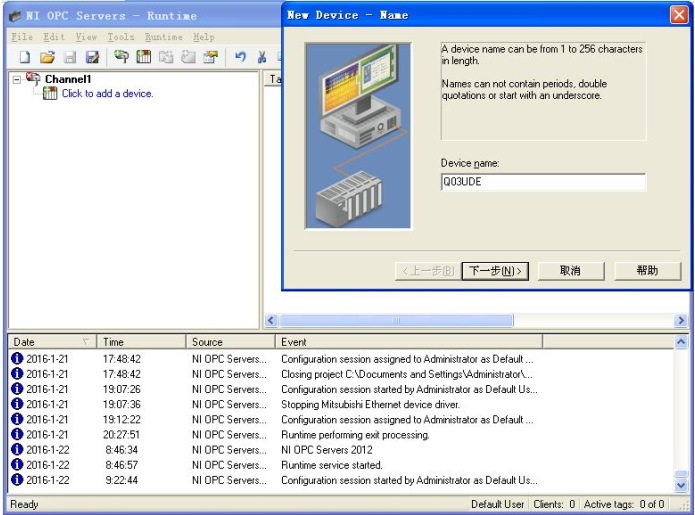The image size is (695, 515).
Task: Click the device icon beside add-device link
Action: [50, 94]
